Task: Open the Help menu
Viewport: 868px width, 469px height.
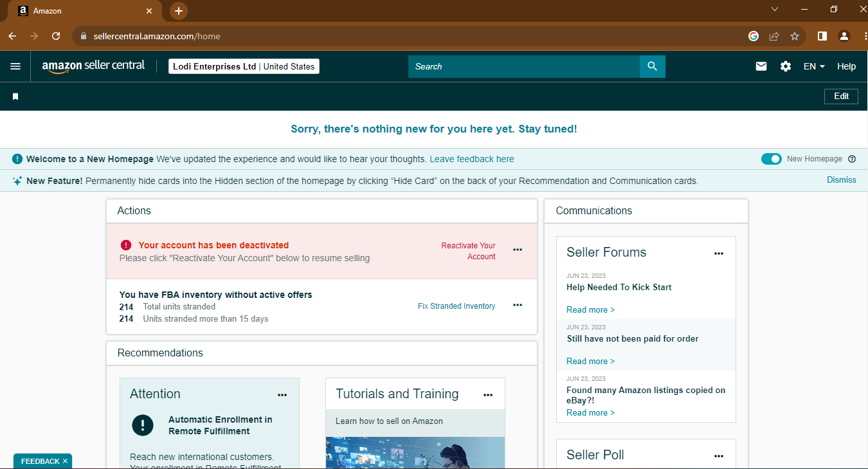Action: pyautogui.click(x=846, y=66)
